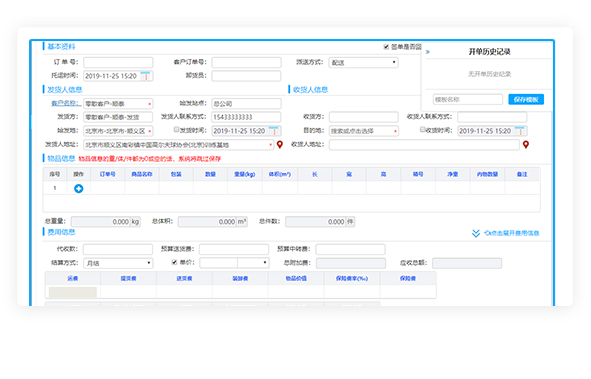Click 总体积 readonly field showing 0.000
This screenshot has width=591, height=379.
pos(208,222)
